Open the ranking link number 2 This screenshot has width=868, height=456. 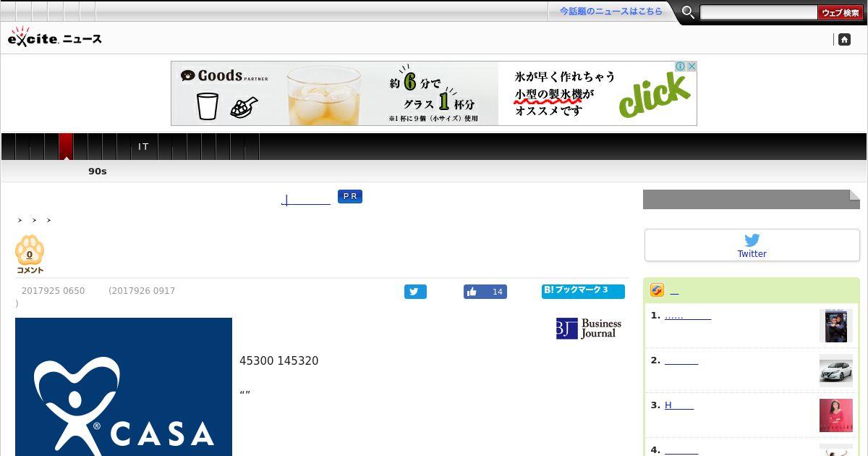pos(681,360)
